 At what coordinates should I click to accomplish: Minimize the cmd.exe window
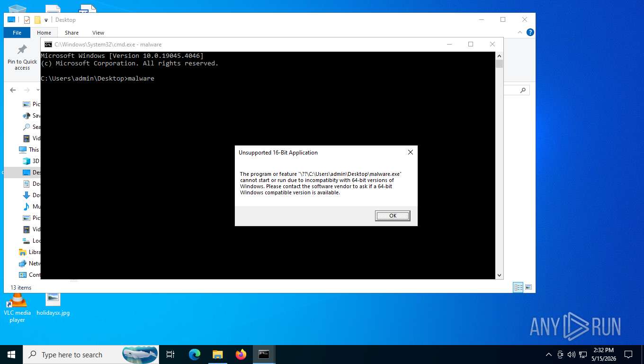coord(449,44)
